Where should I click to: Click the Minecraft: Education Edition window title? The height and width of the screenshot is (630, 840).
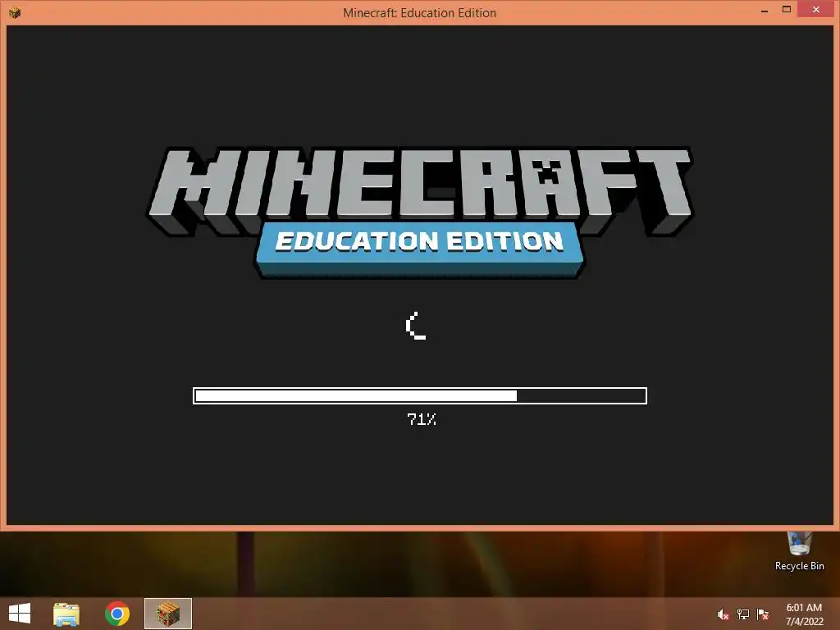pos(419,13)
